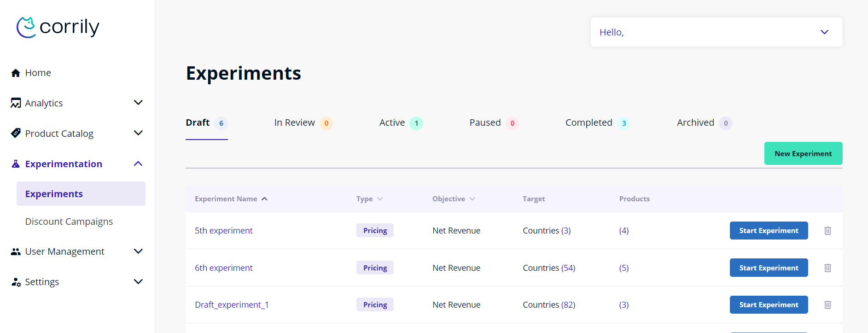868x333 pixels.
Task: Click Net Revenue in 5th experiment row
Action: pyautogui.click(x=456, y=231)
